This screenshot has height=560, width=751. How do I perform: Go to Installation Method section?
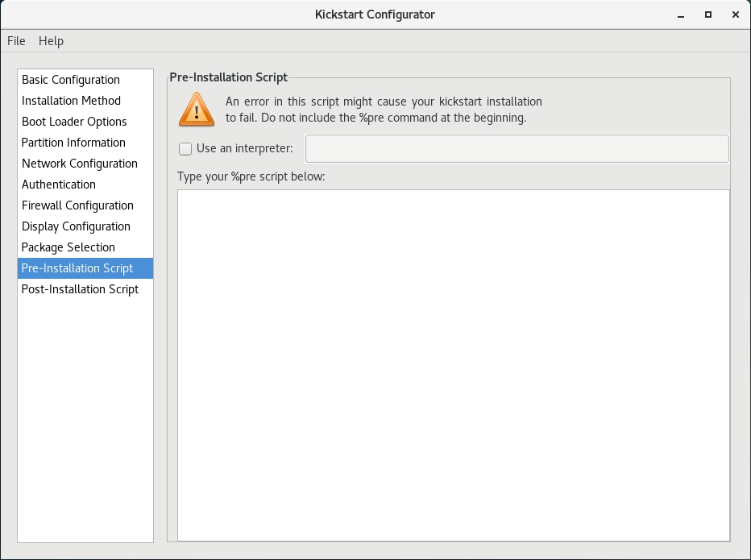[71, 101]
